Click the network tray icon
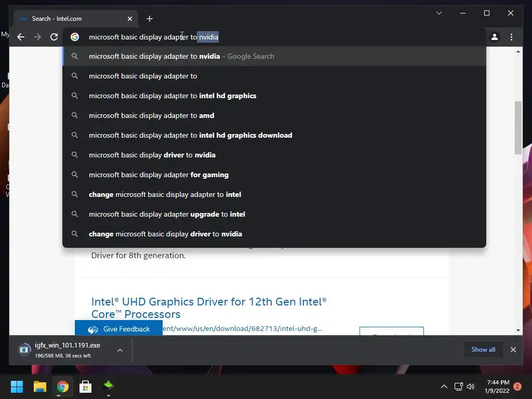 pos(458,387)
